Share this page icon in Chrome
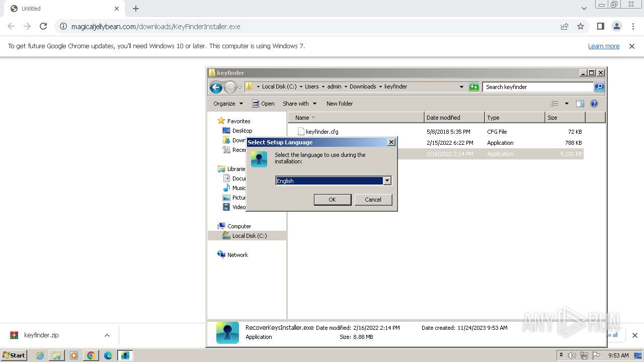 tap(565, 26)
